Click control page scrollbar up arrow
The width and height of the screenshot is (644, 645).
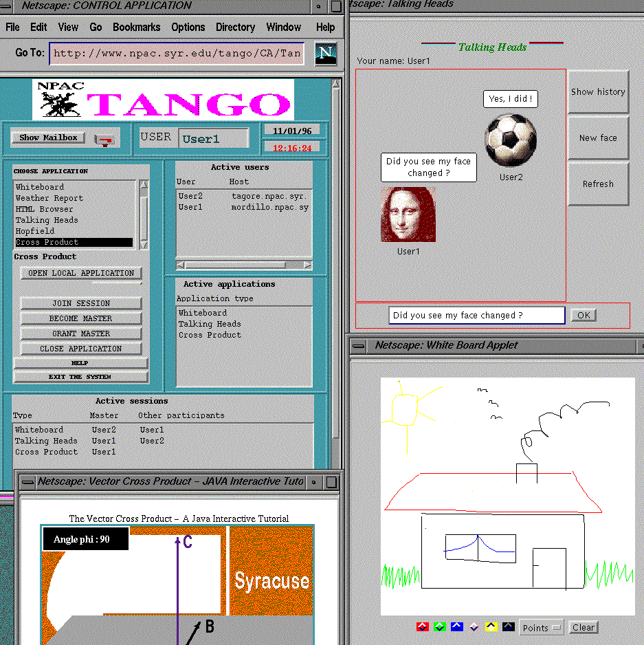(x=335, y=85)
